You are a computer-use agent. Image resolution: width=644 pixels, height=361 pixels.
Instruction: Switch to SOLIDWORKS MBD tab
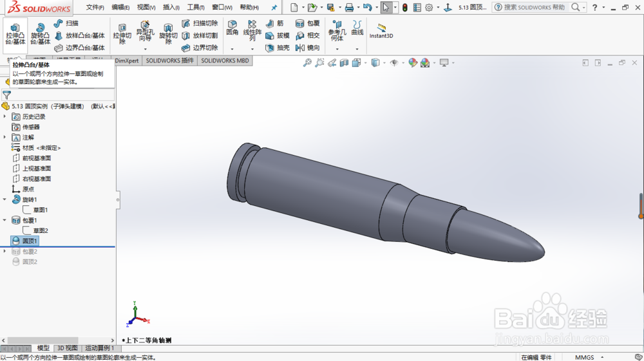click(225, 60)
